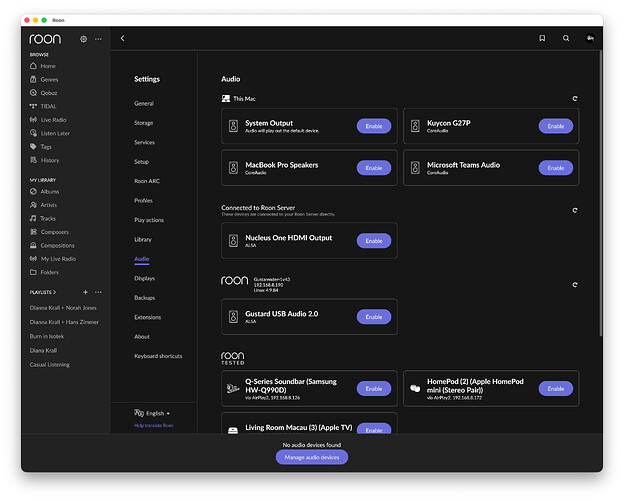
Task: Open search with the magnifier icon
Action: (566, 38)
